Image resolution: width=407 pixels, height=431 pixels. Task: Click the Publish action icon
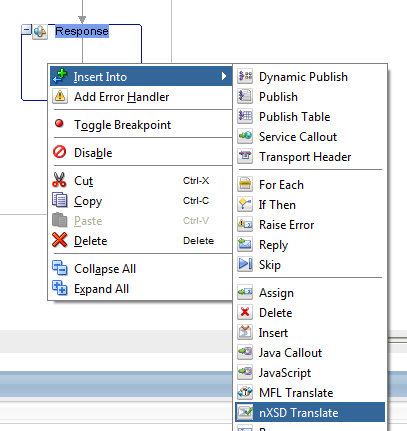point(245,97)
